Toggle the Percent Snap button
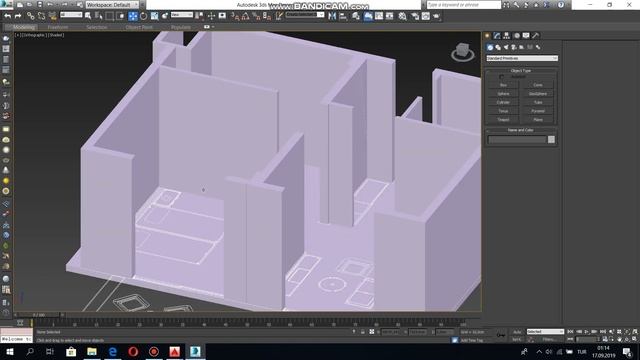This screenshot has height=360, width=640. point(256,16)
